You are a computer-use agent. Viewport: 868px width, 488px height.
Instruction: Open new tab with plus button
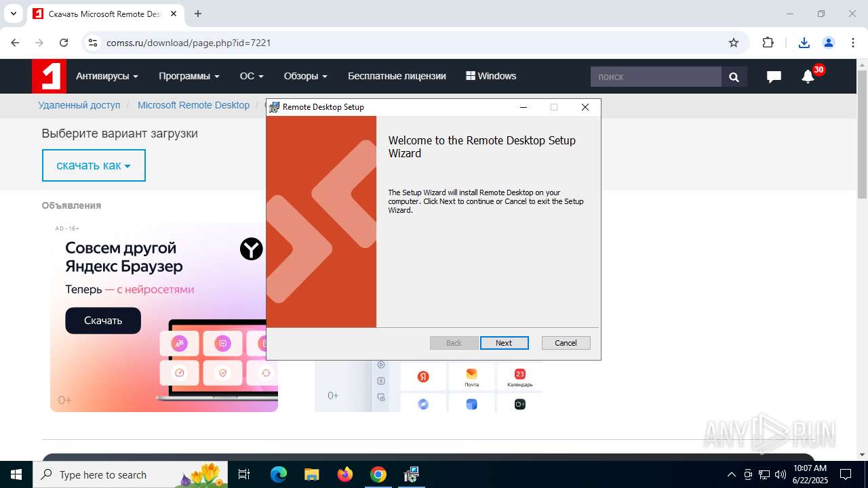pyautogui.click(x=198, y=14)
